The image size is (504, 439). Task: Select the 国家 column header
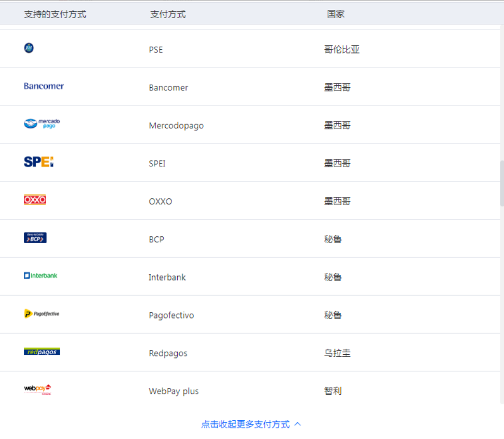click(336, 14)
